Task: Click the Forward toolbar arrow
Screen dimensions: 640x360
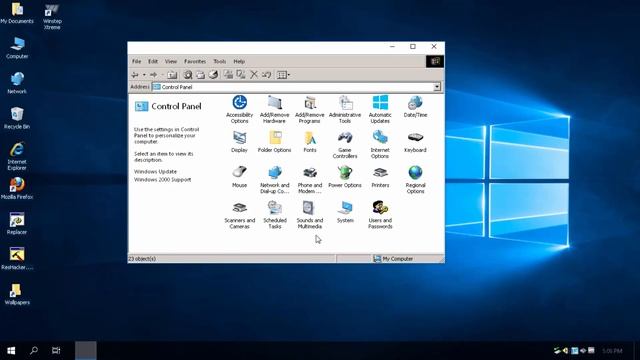Action: tap(153, 75)
